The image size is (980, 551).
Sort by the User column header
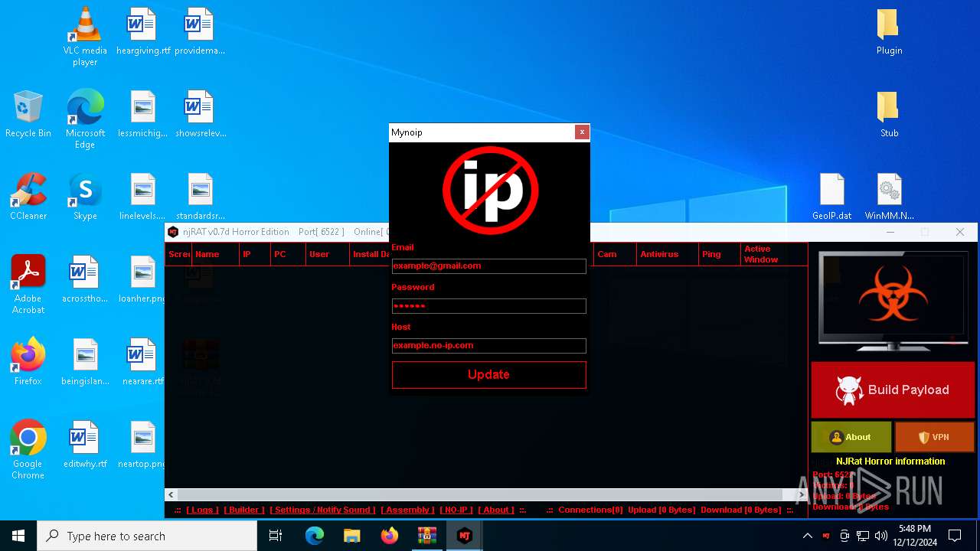coord(327,254)
